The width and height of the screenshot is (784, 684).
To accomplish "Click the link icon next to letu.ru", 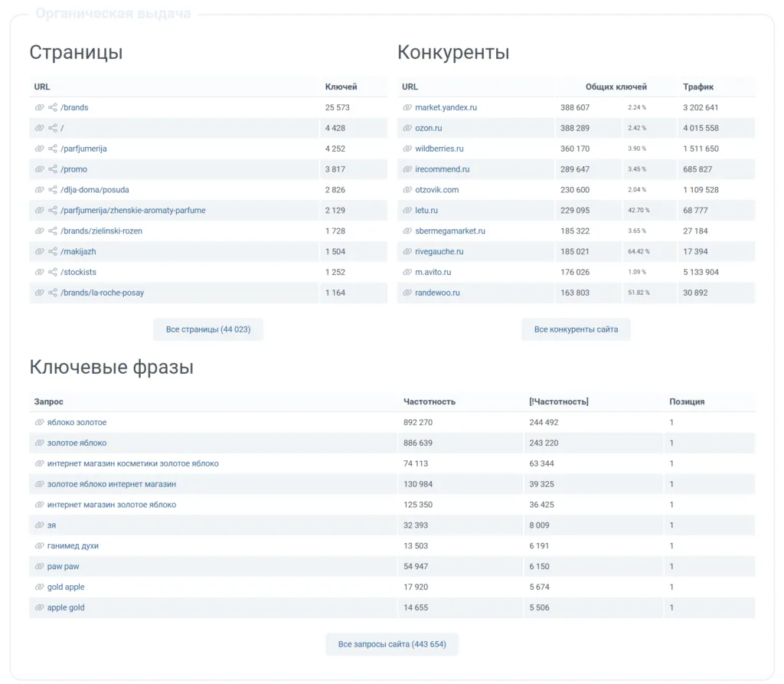I will 407,210.
